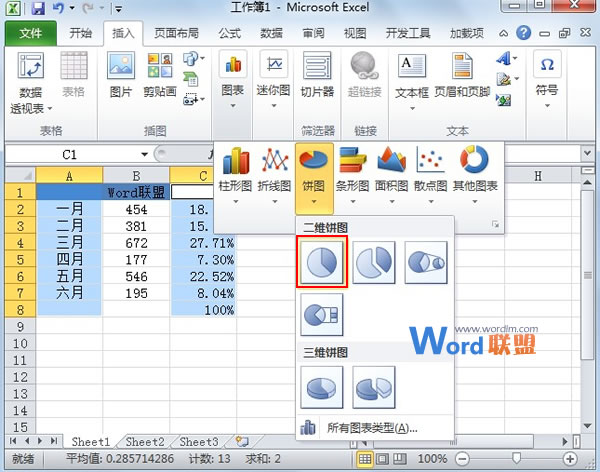The width and height of the screenshot is (600, 472).
Task: Pick the pie of pie chart
Action: (x=425, y=262)
